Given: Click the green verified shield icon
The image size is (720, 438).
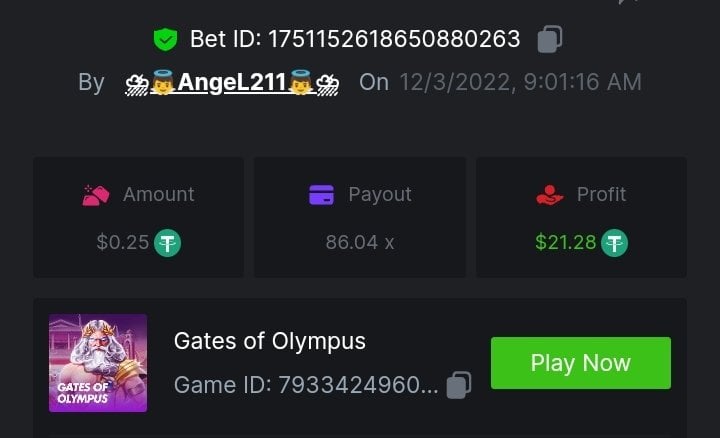Looking at the screenshot, I should pos(165,40).
